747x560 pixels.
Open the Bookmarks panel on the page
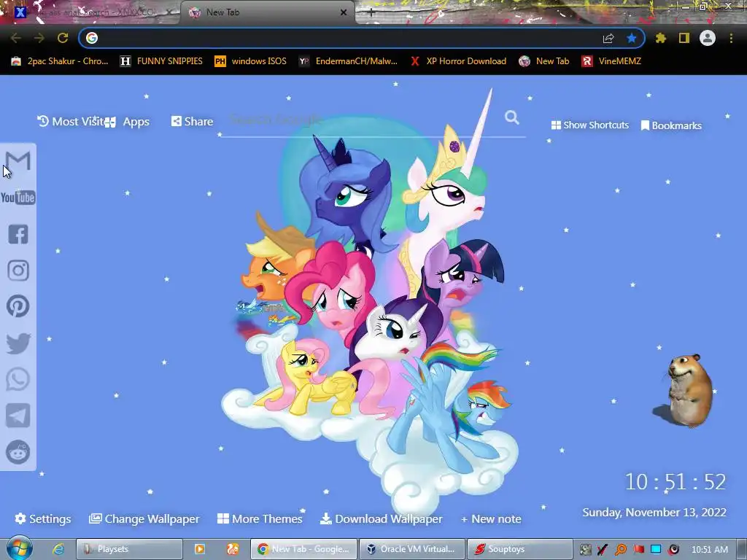(x=671, y=125)
